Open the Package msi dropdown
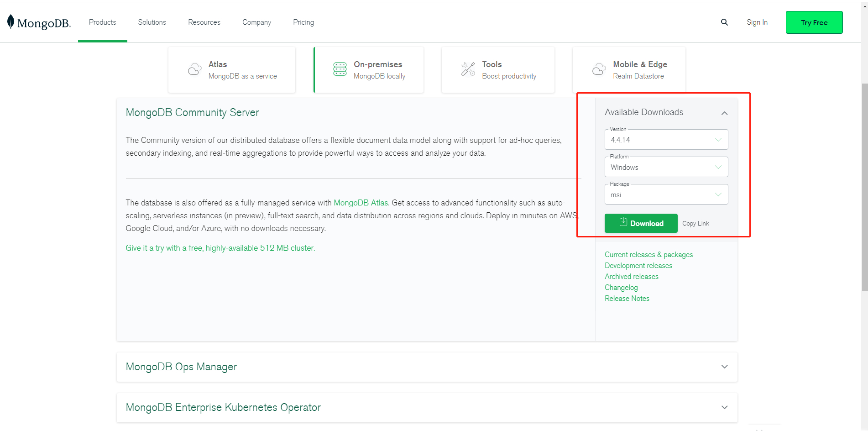Image resolution: width=868 pixels, height=431 pixels. point(666,194)
